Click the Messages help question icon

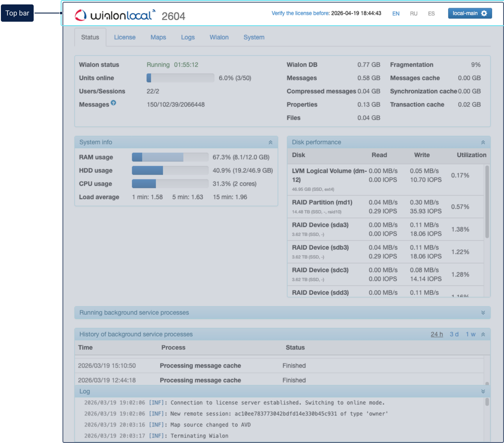(x=113, y=103)
